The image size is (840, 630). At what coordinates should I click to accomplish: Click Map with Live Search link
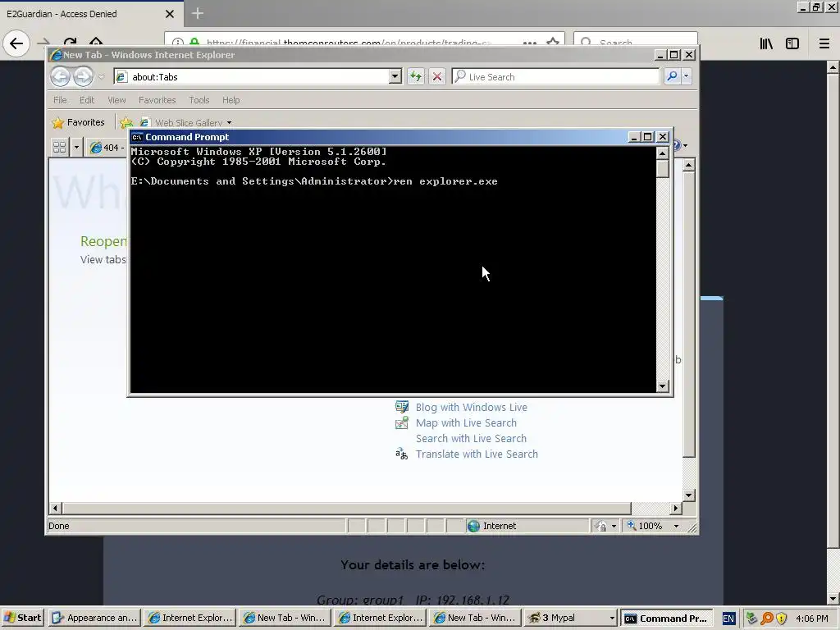[466, 423]
